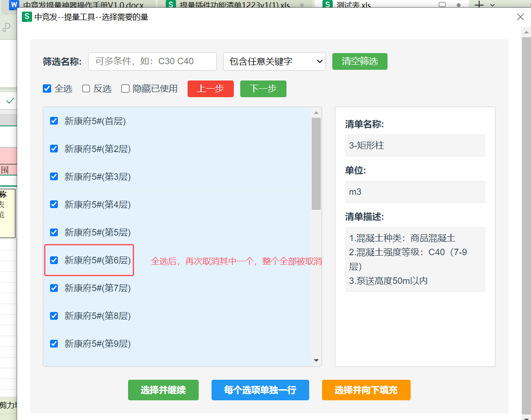531x420 pixels.
Task: Click the 筛选名称 filter input field
Action: click(152, 62)
